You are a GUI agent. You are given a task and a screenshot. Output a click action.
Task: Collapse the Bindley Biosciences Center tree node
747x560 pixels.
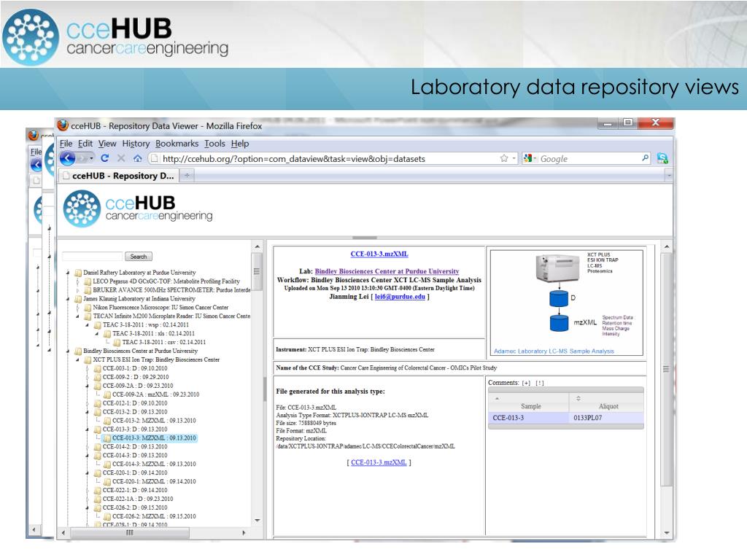pyautogui.click(x=69, y=351)
